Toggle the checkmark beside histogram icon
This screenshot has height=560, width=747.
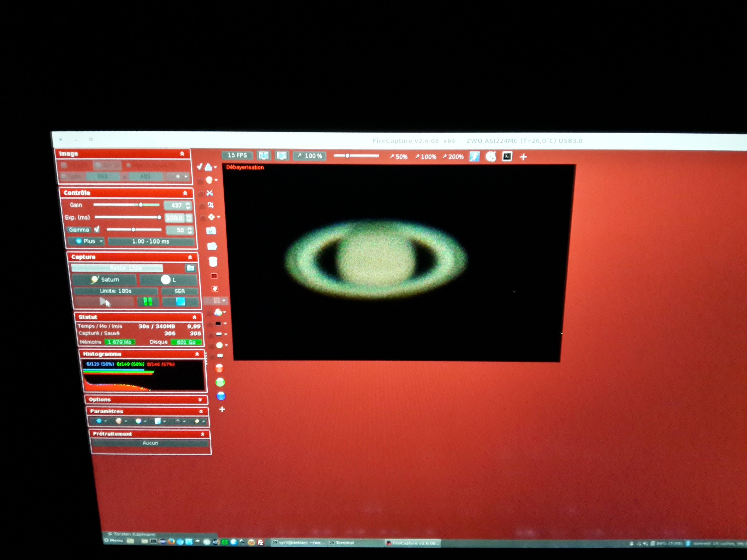(200, 166)
